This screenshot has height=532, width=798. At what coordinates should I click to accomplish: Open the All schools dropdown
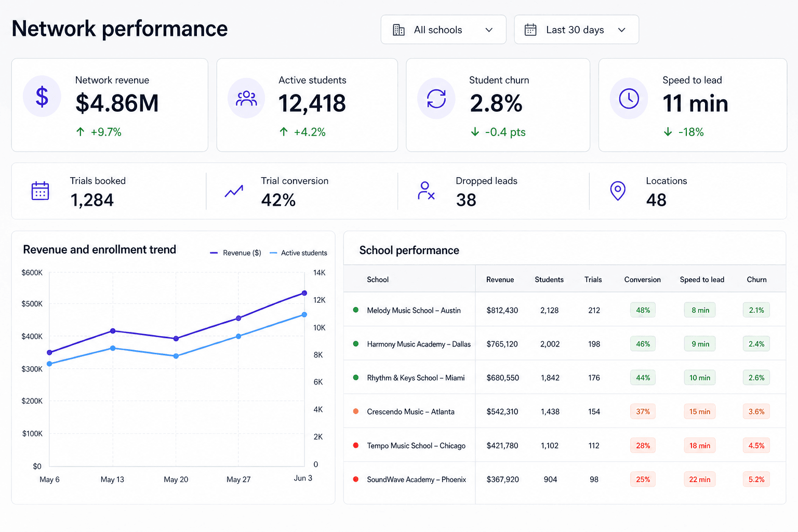click(x=444, y=30)
